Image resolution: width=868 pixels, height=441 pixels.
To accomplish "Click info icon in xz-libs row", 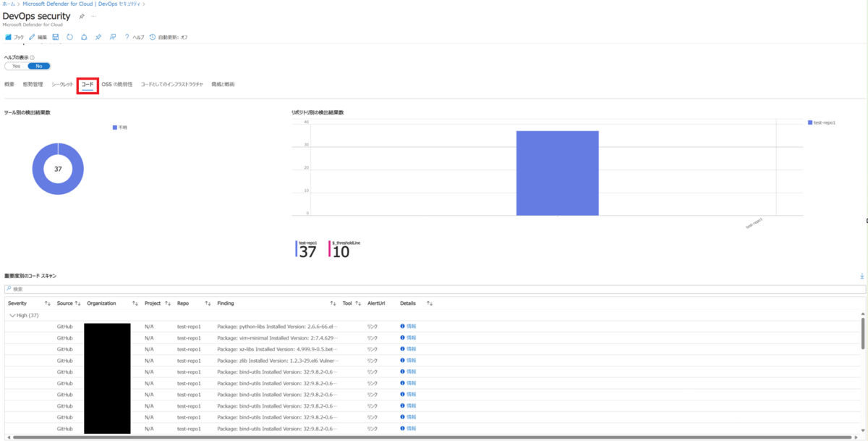I will (x=402, y=349).
